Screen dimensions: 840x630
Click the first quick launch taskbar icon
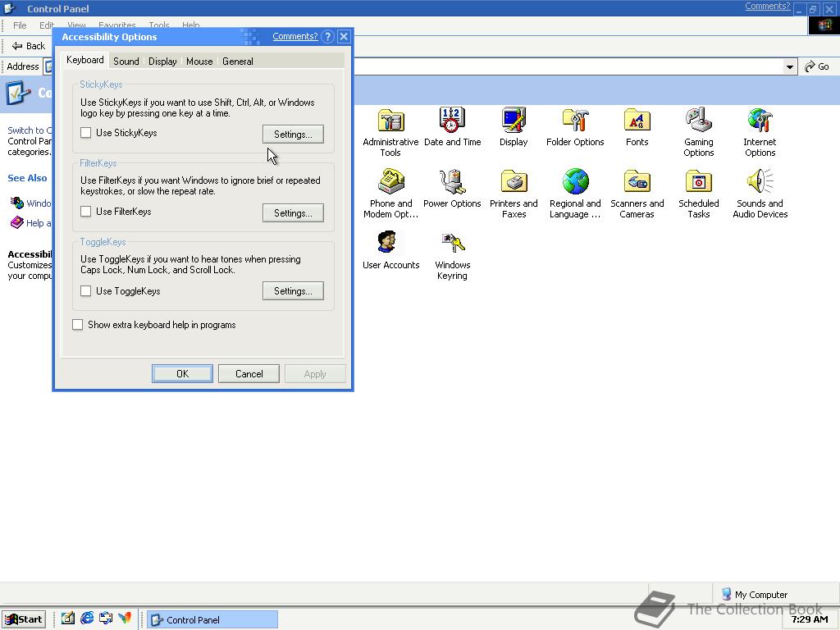(67, 619)
